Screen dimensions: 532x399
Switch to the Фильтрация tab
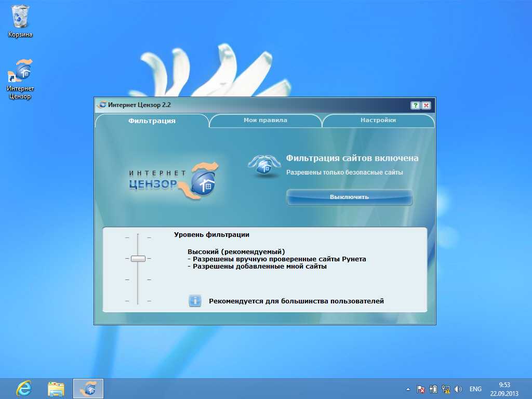click(152, 121)
